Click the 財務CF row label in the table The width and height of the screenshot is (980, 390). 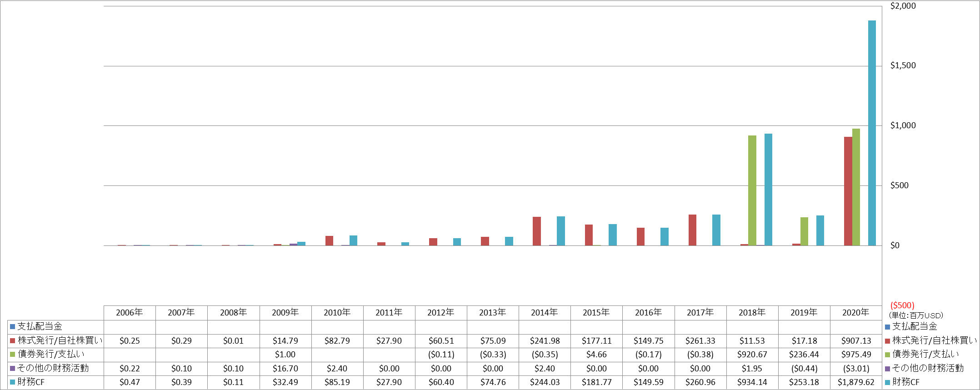pyautogui.click(x=31, y=382)
